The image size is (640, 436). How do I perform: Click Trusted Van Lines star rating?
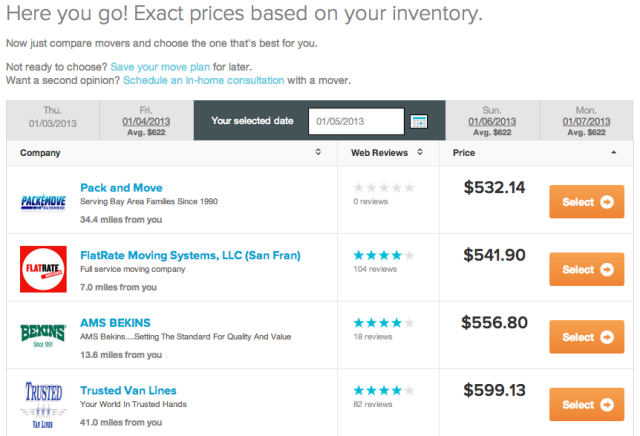coord(383,388)
